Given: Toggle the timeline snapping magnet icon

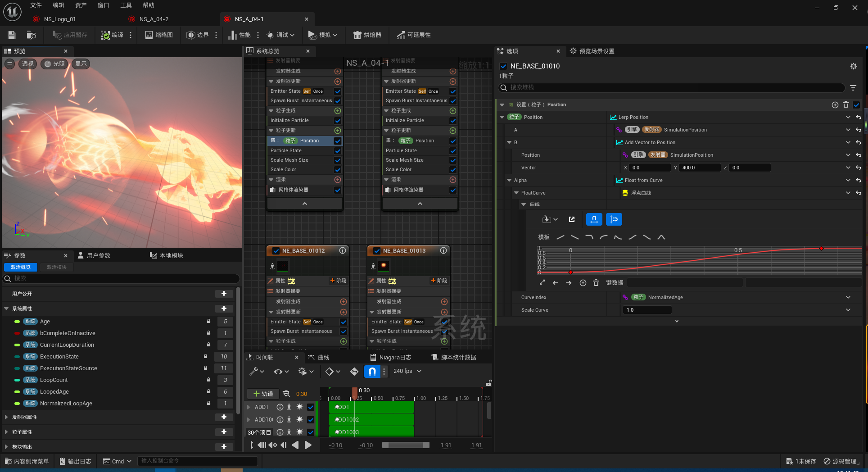Looking at the screenshot, I should [372, 371].
